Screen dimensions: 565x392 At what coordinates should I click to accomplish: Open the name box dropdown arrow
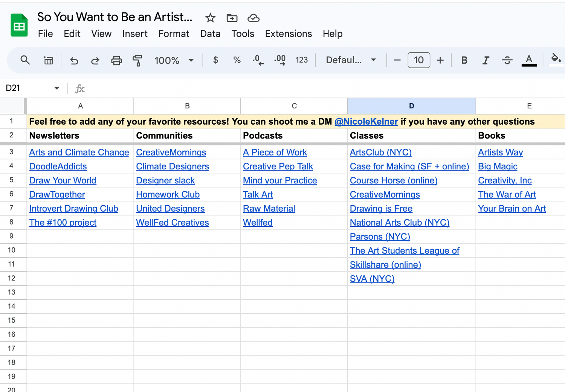pos(56,88)
